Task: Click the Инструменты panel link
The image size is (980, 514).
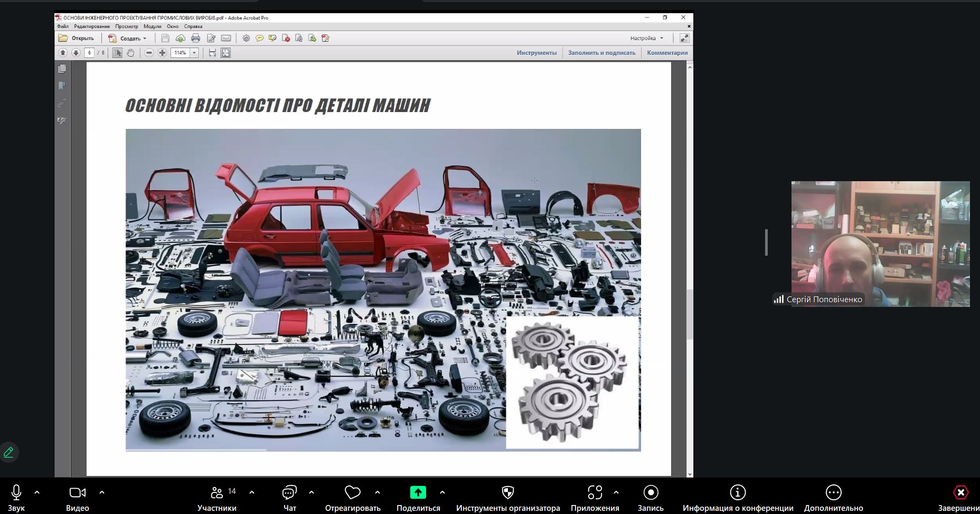Action: 536,53
